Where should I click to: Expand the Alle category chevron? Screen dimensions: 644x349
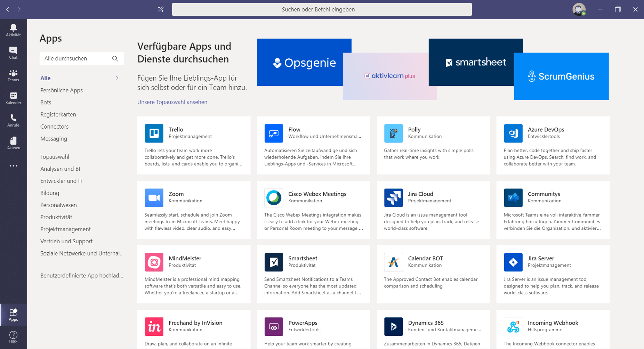(117, 78)
